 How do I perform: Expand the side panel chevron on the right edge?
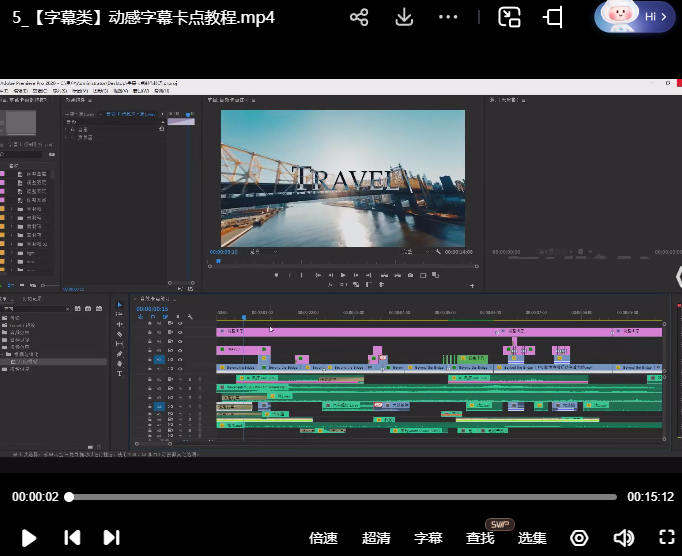pyautogui.click(x=677, y=275)
